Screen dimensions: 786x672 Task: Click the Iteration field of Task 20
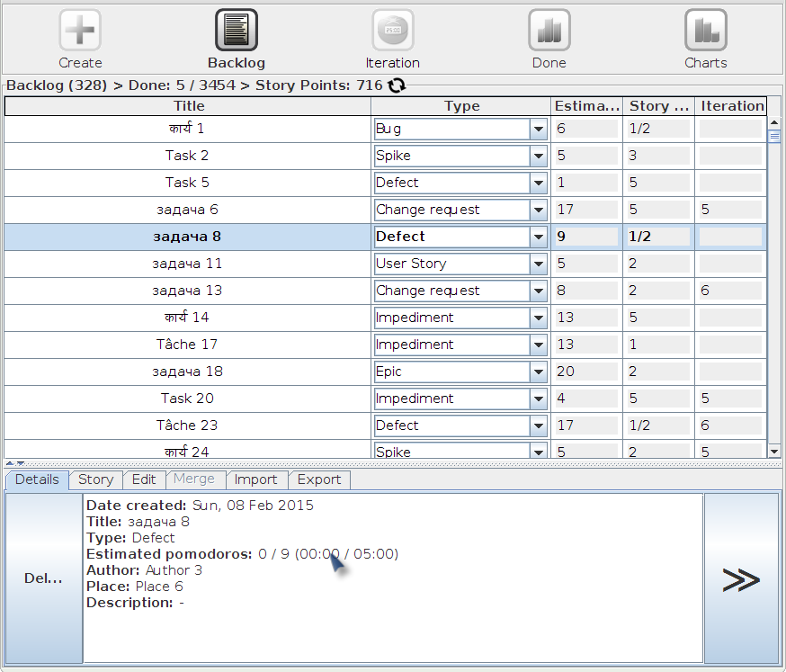(x=730, y=399)
